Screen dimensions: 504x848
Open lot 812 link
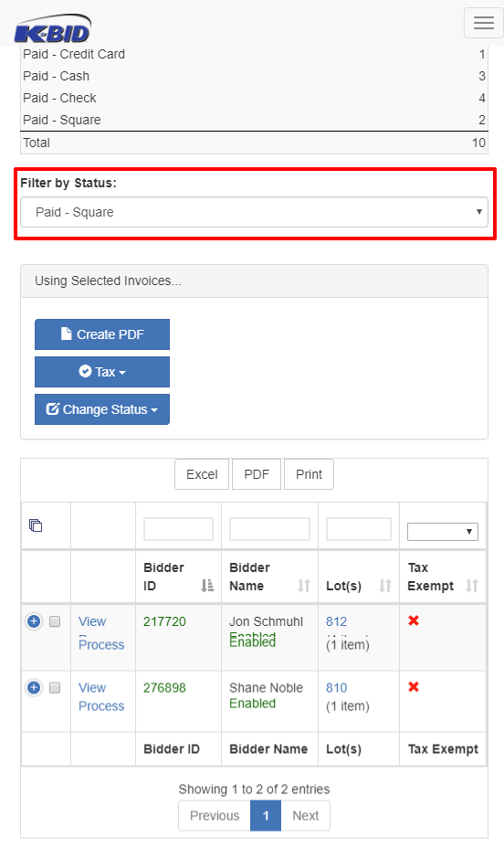pyautogui.click(x=337, y=621)
